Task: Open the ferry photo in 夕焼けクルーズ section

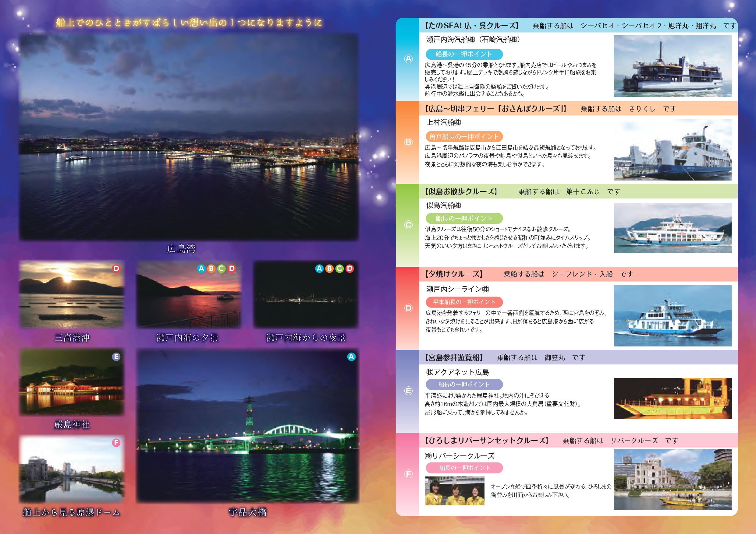Action: coord(673,316)
